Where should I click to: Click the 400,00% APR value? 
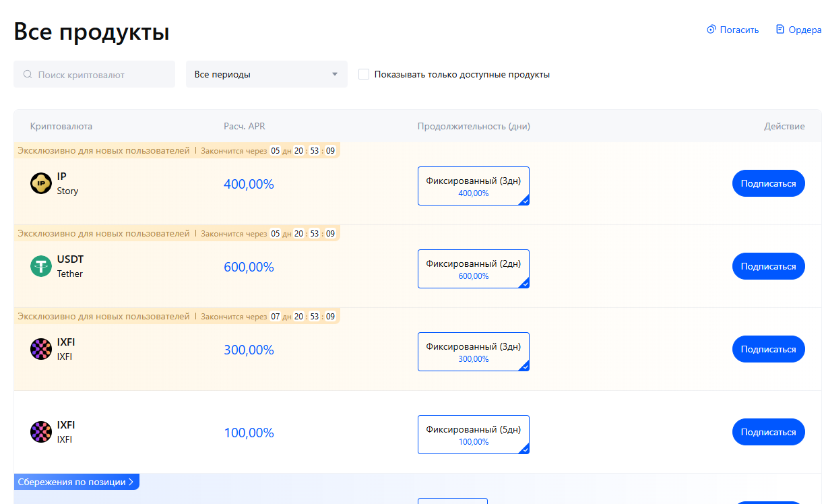(249, 184)
